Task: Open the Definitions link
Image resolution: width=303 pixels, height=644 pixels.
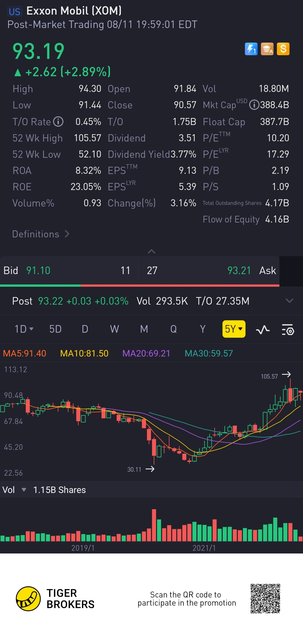Action: (x=41, y=234)
